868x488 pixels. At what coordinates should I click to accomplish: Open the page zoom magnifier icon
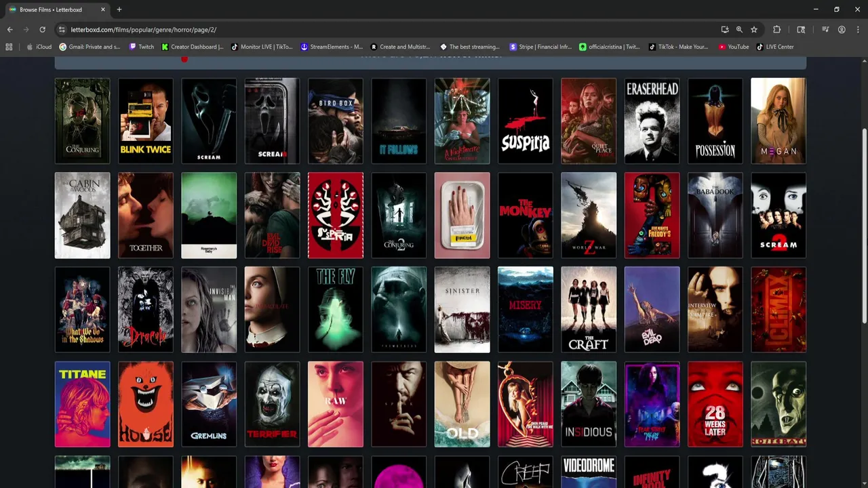739,30
